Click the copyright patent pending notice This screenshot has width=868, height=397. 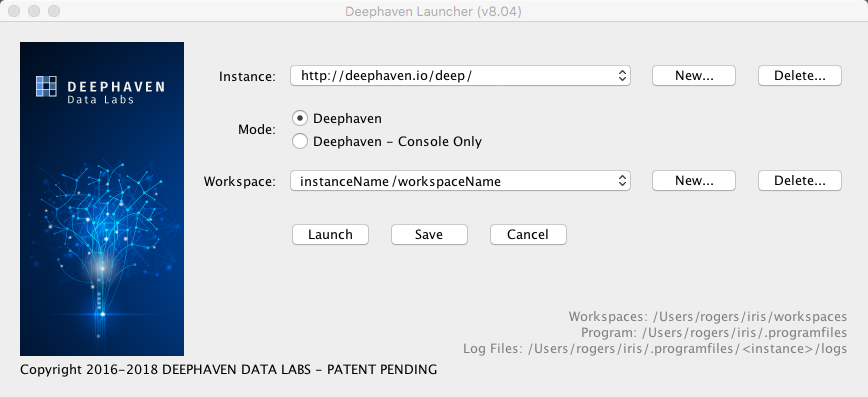228,369
